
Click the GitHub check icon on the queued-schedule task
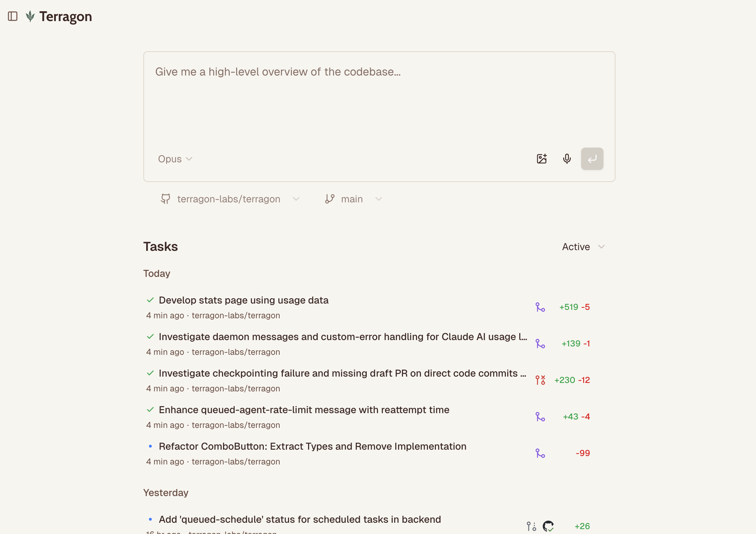[x=548, y=526]
